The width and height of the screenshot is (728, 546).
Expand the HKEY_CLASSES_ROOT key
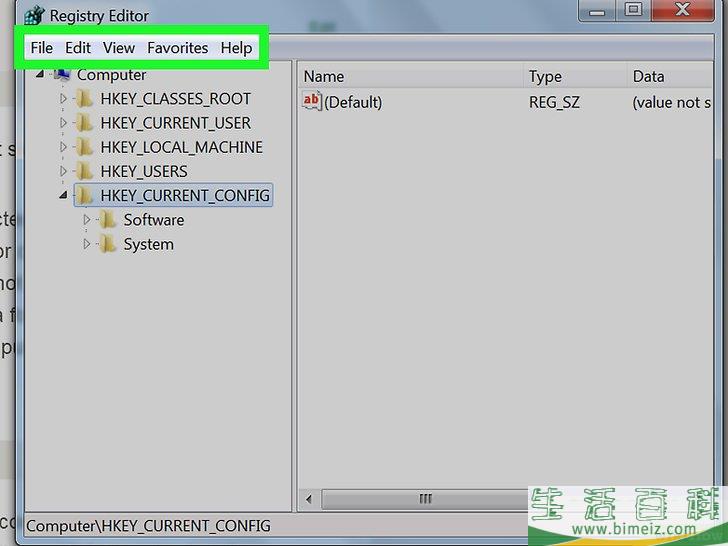click(63, 98)
